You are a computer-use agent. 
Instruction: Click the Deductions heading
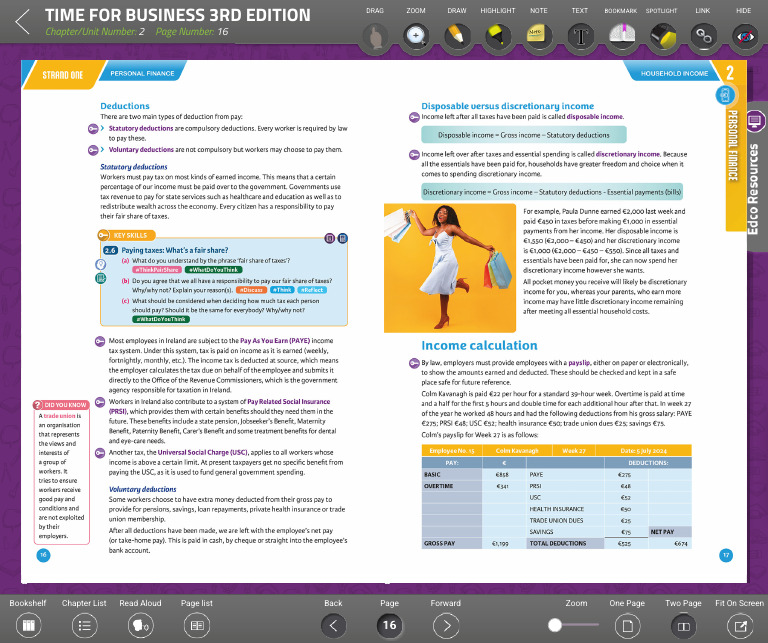(125, 106)
